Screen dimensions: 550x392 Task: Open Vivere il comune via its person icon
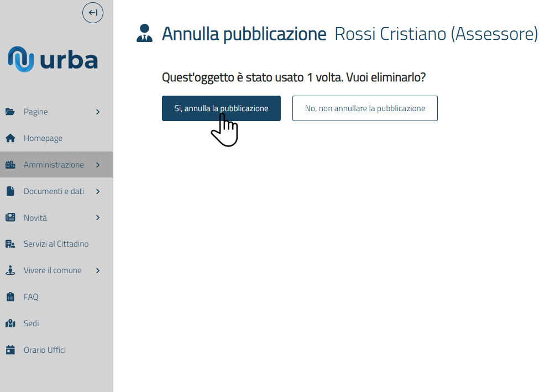[x=11, y=270]
